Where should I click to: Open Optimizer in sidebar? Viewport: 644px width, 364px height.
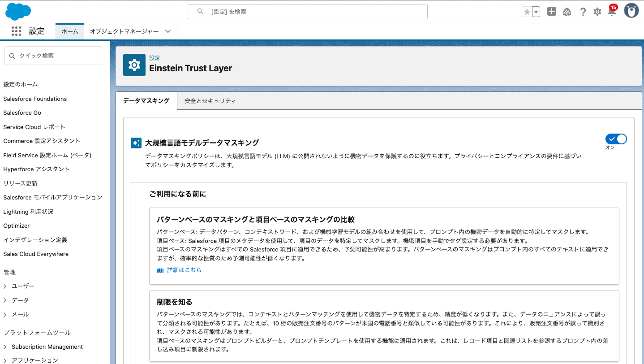pos(16,225)
